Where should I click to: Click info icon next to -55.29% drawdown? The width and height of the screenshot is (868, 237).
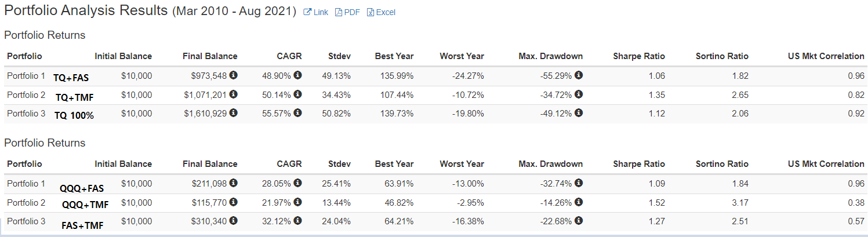[579, 75]
